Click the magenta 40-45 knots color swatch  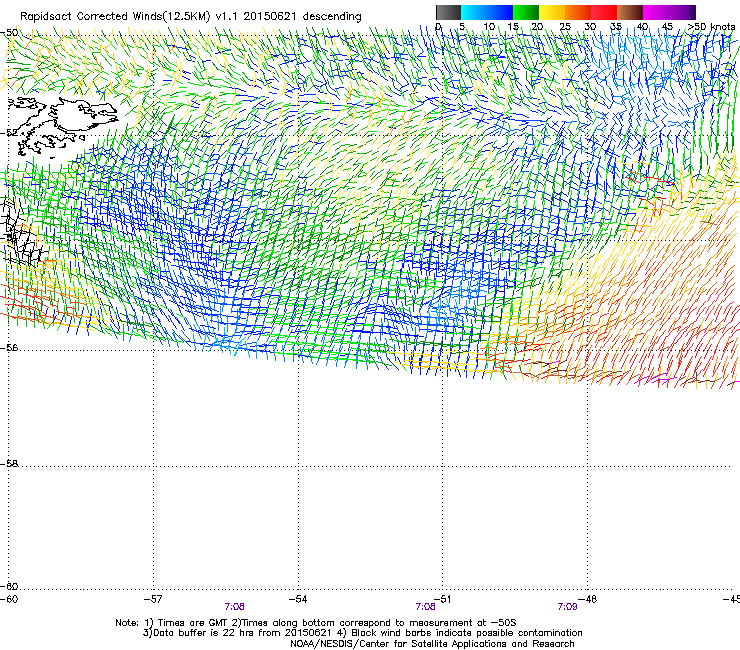[656, 12]
